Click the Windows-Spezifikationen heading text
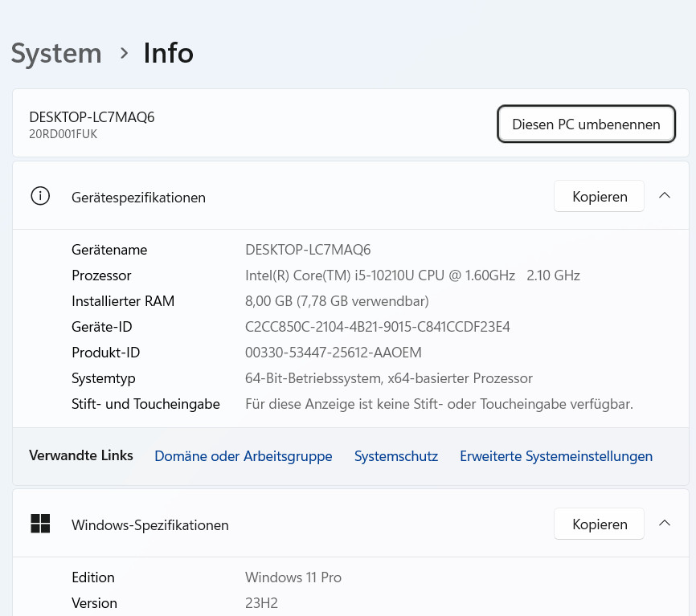This screenshot has width=696, height=616. pyautogui.click(x=149, y=525)
